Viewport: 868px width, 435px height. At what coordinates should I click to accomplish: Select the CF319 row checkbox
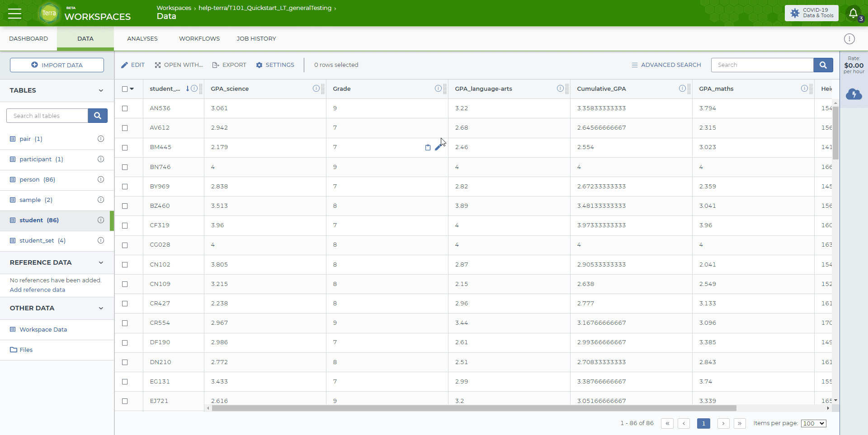click(x=125, y=225)
